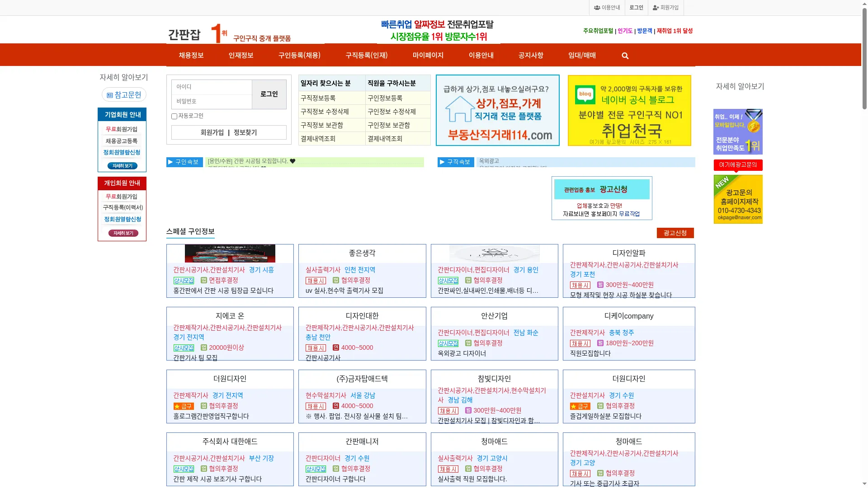Open the 임대/매매 menu
This screenshot has height=488, width=868.
click(582, 55)
